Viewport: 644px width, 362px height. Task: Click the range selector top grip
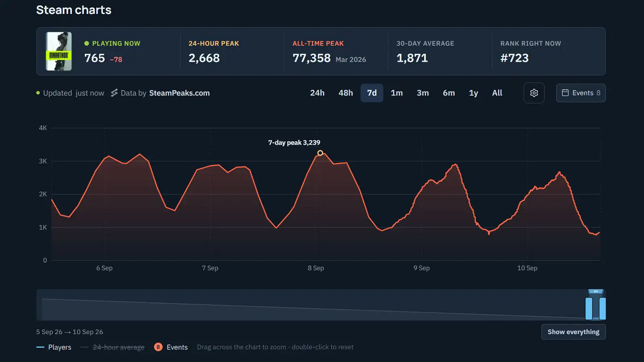(x=596, y=292)
